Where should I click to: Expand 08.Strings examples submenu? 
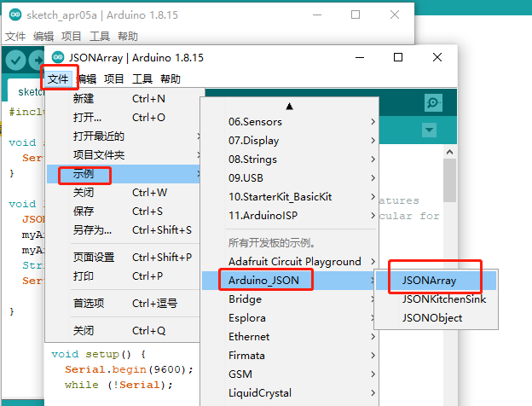(290, 159)
